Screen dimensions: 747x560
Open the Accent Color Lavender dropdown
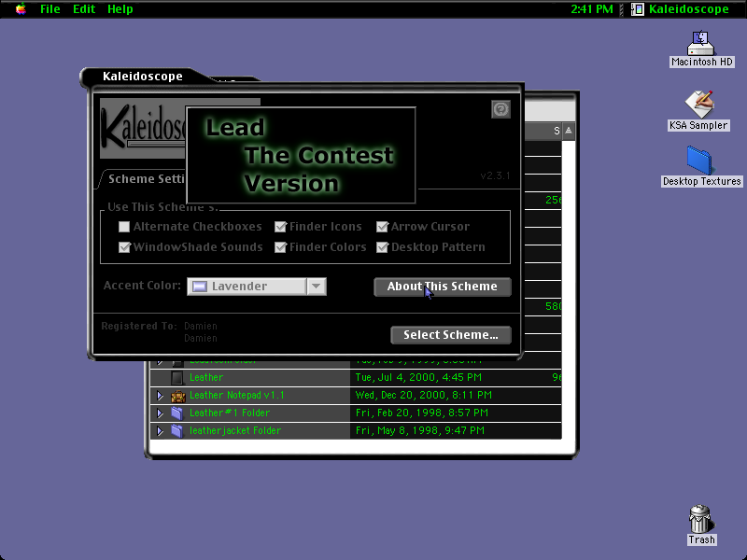(x=257, y=287)
